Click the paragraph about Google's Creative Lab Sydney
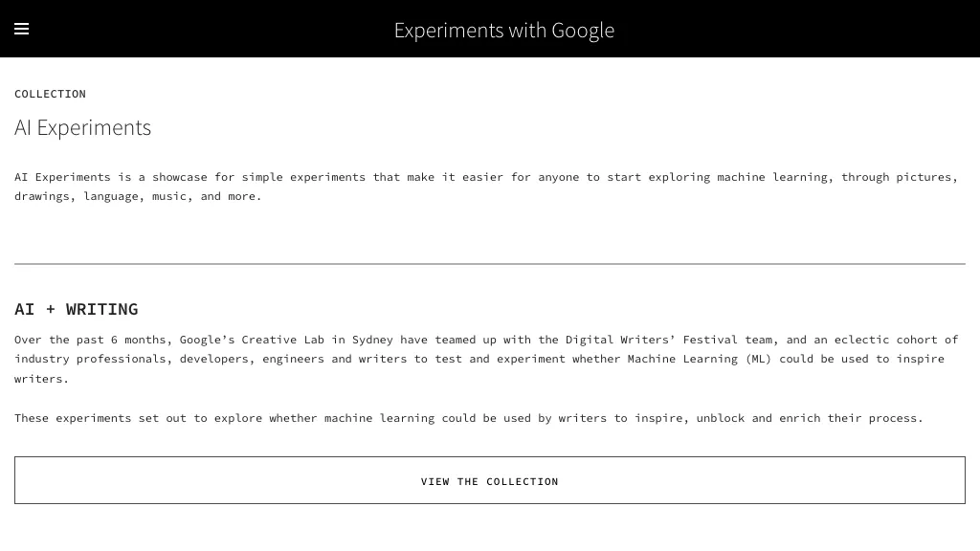980x551 pixels. pyautogui.click(x=486, y=359)
